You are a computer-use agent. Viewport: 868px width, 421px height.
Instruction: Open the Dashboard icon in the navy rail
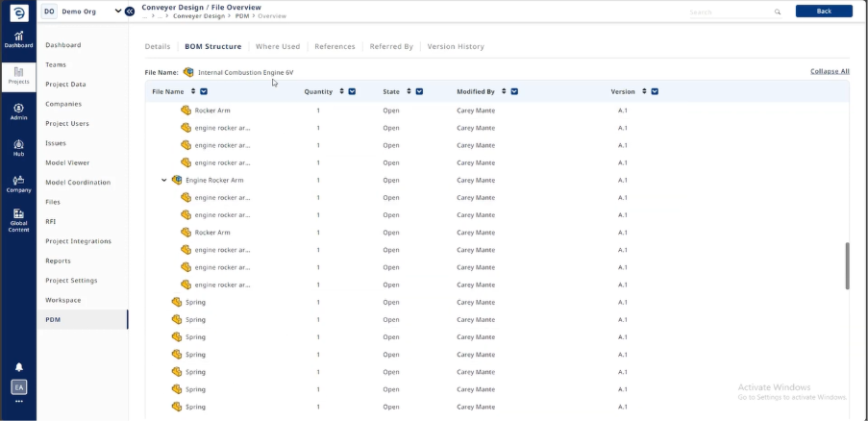pyautogui.click(x=18, y=38)
